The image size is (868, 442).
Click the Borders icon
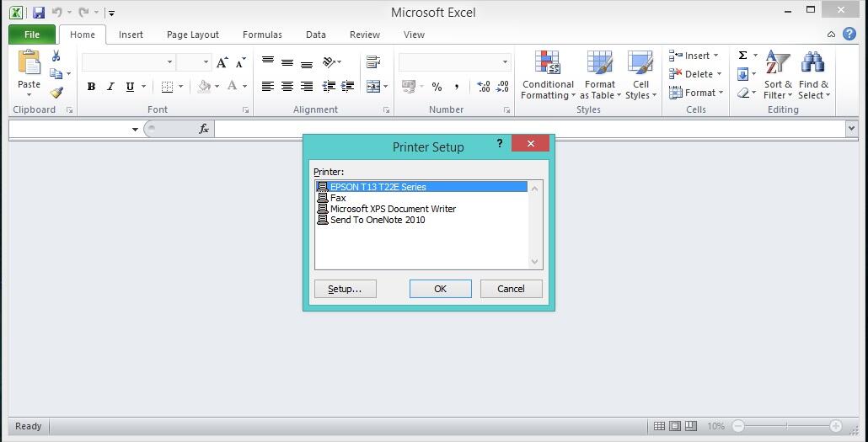point(167,87)
